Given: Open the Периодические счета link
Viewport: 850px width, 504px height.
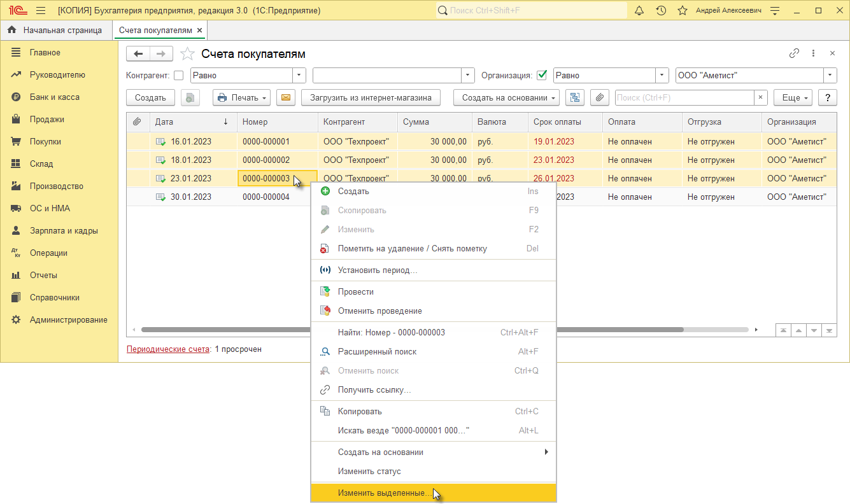Looking at the screenshot, I should [168, 349].
